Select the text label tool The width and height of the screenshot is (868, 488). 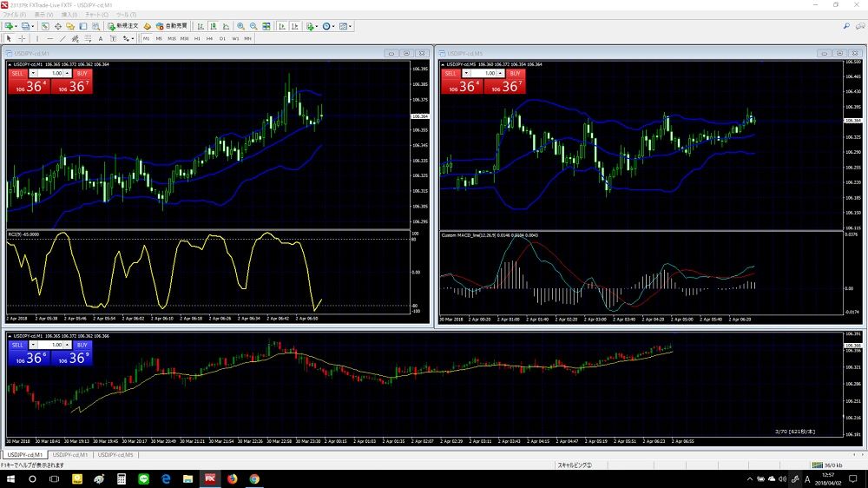[113, 39]
